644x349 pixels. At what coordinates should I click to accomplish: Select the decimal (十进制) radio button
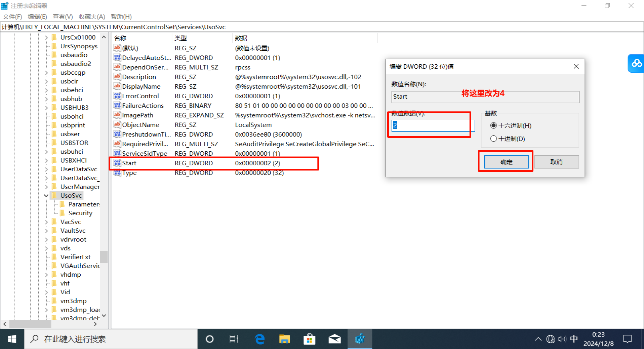click(x=493, y=139)
